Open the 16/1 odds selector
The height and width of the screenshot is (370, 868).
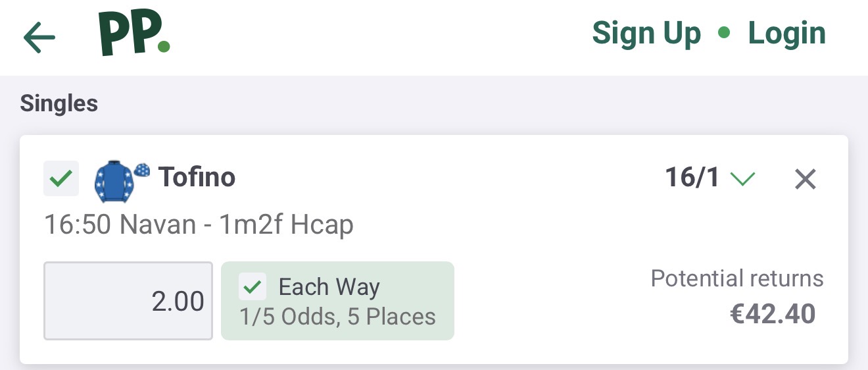tap(692, 178)
